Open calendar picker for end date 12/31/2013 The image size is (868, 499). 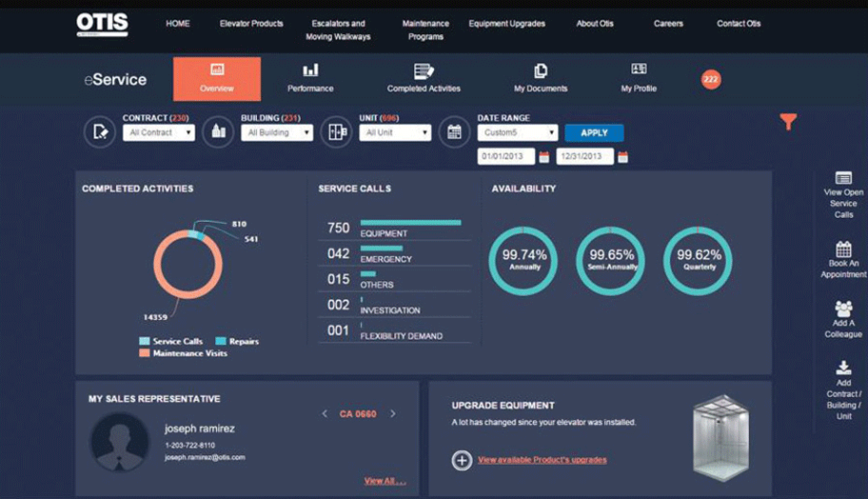pos(622,157)
